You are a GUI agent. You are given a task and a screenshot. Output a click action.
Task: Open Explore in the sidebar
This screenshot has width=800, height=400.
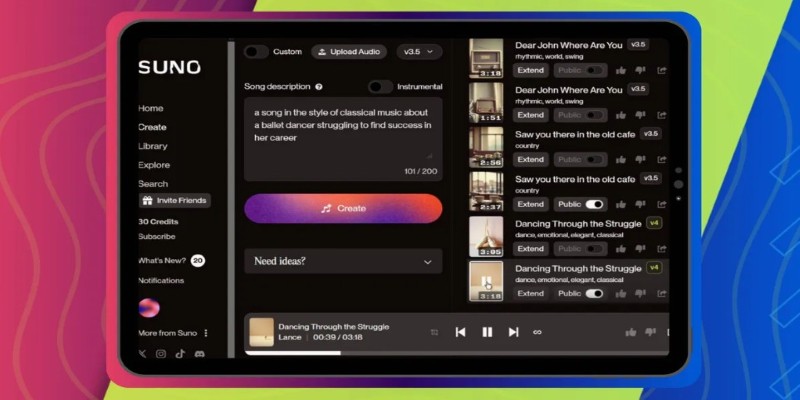click(x=154, y=165)
